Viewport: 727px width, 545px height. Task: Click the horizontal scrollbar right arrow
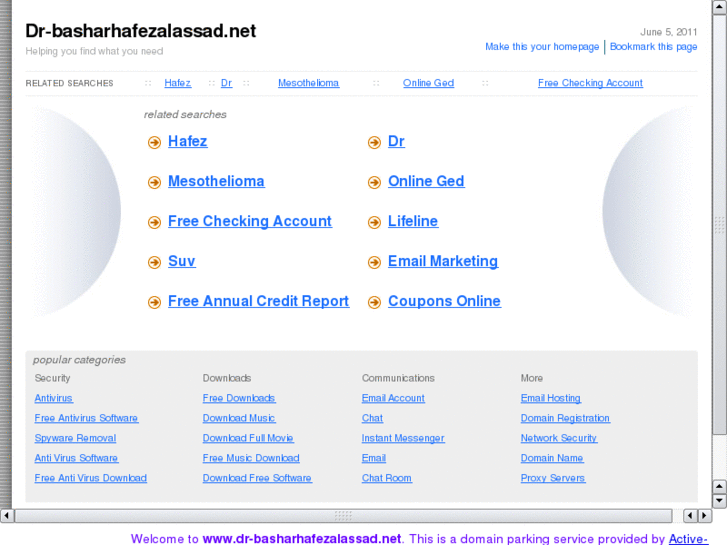(x=704, y=516)
